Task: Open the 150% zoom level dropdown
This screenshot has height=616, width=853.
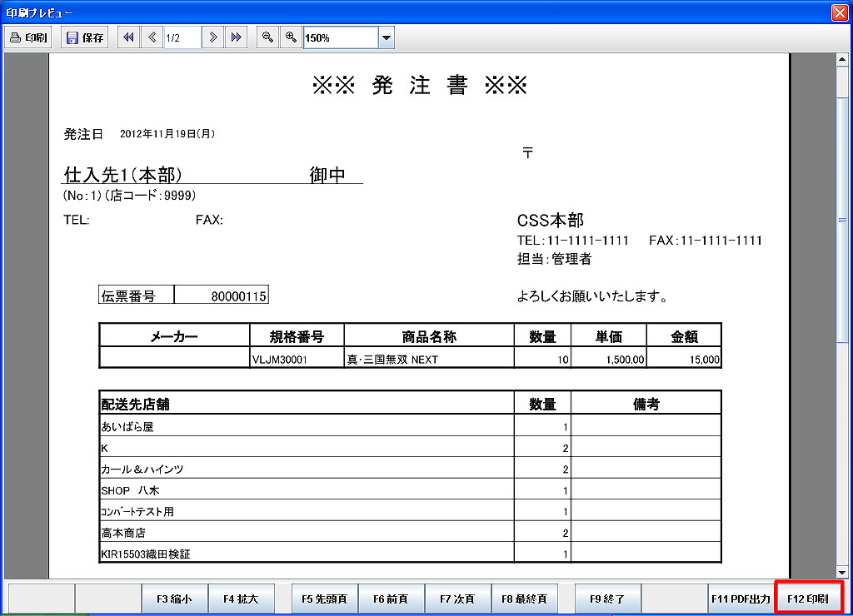Action: tap(386, 37)
